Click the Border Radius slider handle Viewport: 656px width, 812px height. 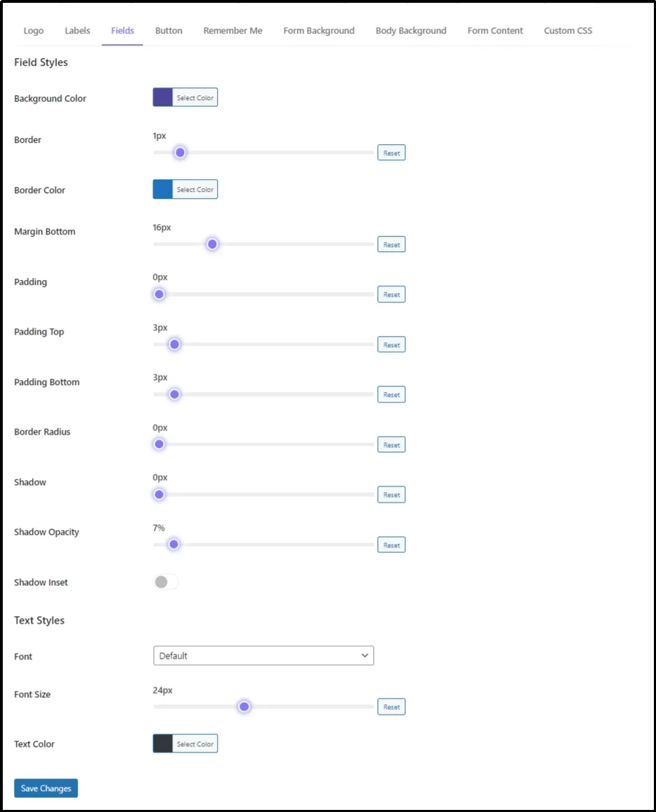(x=158, y=444)
